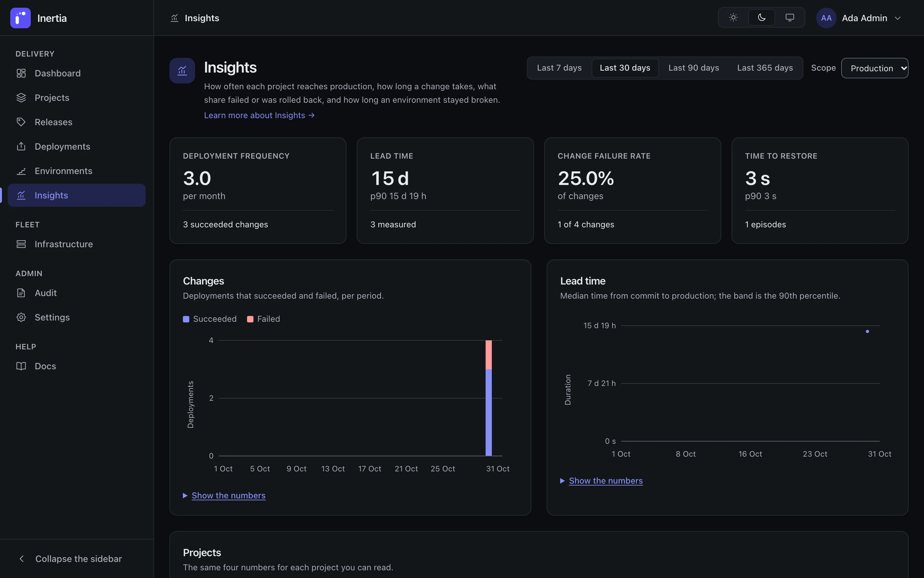
Task: Select Last 7 days range
Action: coord(559,68)
